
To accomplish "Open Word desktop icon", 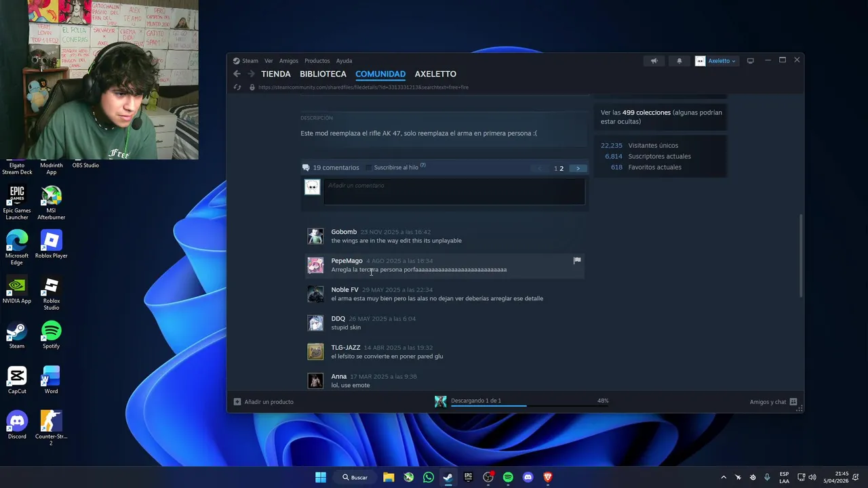I will point(52,380).
